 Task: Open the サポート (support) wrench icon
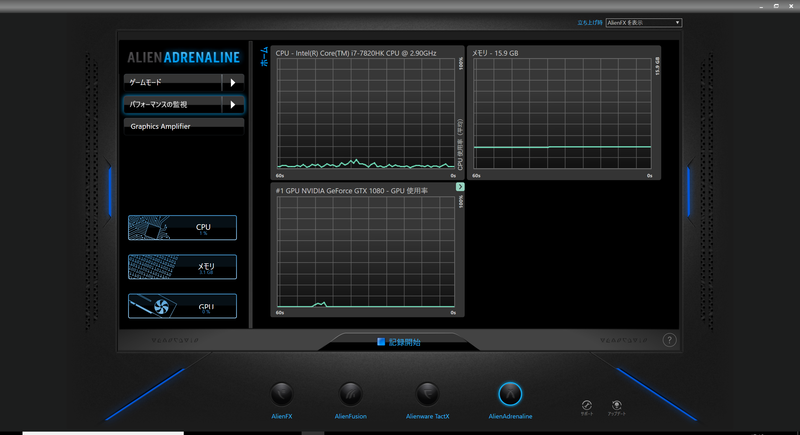pyautogui.click(x=587, y=405)
